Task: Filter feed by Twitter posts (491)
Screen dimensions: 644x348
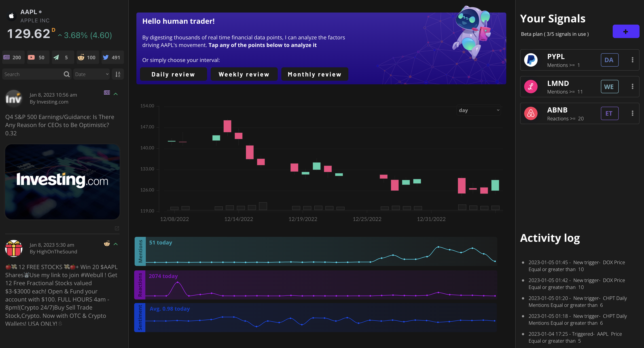Action: pos(112,57)
